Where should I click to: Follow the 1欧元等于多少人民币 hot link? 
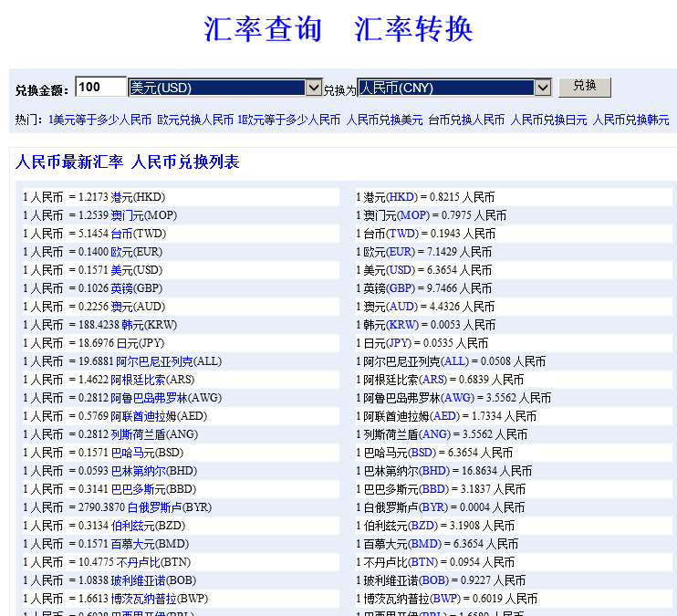pos(289,120)
